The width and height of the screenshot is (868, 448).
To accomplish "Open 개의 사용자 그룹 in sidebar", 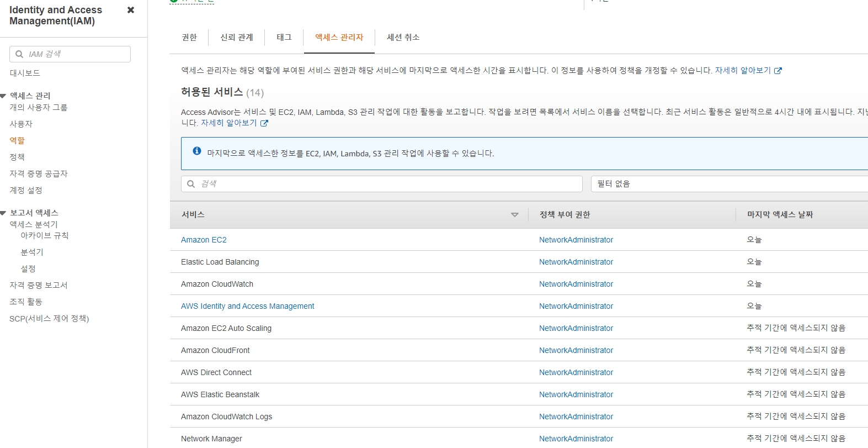I will (x=39, y=107).
